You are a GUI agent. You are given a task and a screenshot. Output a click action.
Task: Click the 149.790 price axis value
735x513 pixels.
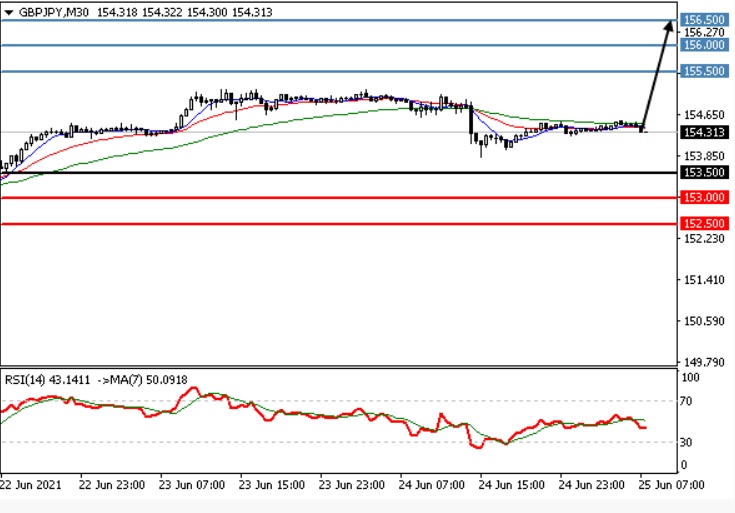coord(704,362)
